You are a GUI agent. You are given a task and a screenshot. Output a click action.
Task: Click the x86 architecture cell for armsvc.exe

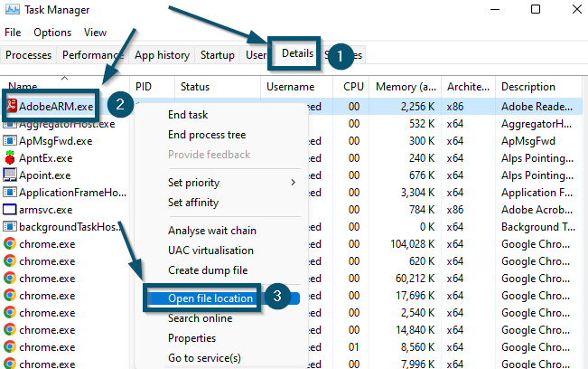pos(455,210)
